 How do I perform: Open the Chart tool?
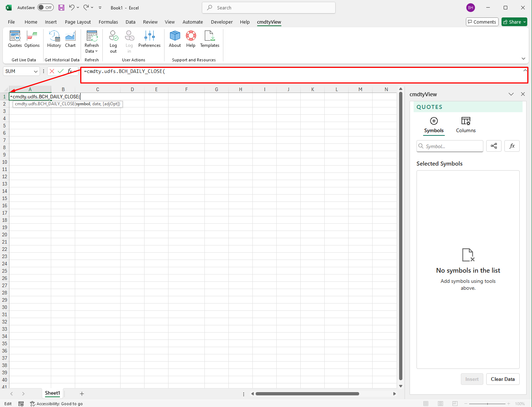coord(70,39)
